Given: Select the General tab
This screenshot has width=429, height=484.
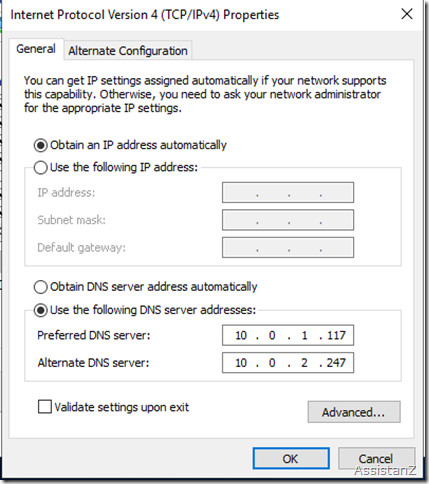Looking at the screenshot, I should point(36,49).
